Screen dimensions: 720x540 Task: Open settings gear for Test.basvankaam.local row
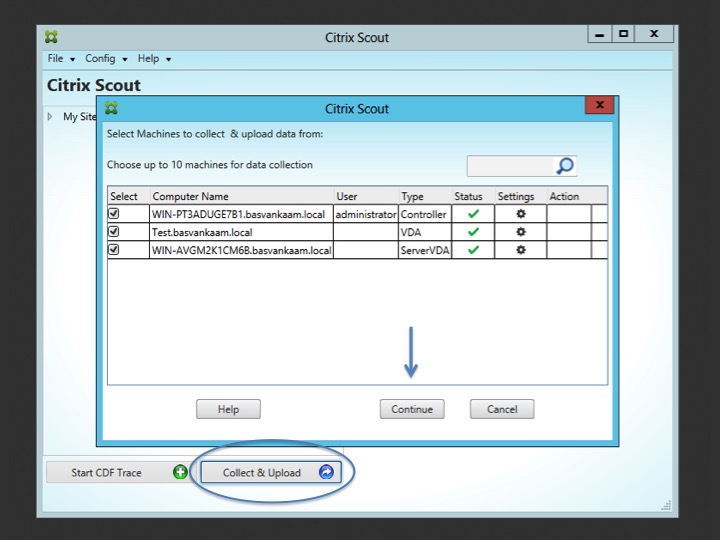[x=520, y=232]
